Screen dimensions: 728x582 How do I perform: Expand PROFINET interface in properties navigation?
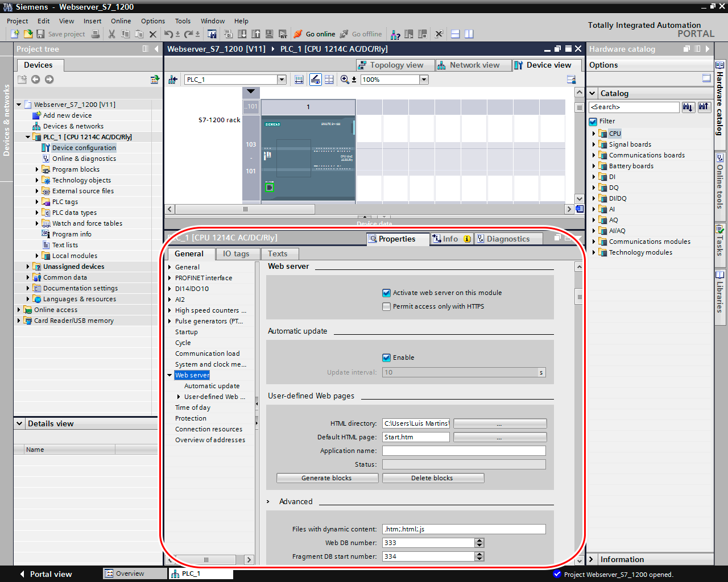[169, 278]
